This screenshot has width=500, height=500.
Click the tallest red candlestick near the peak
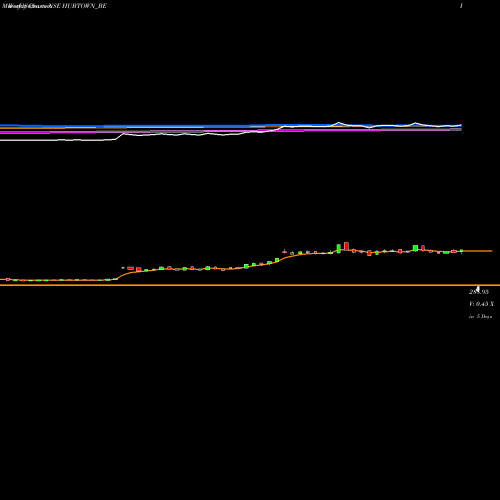click(x=346, y=246)
